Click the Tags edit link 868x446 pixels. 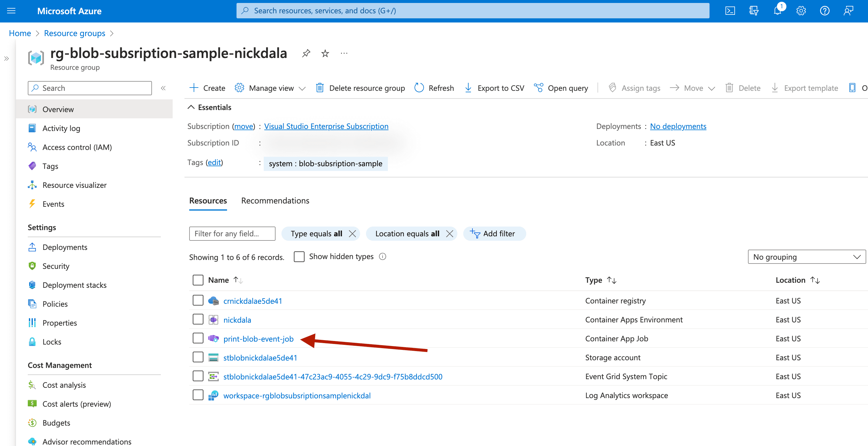click(214, 162)
